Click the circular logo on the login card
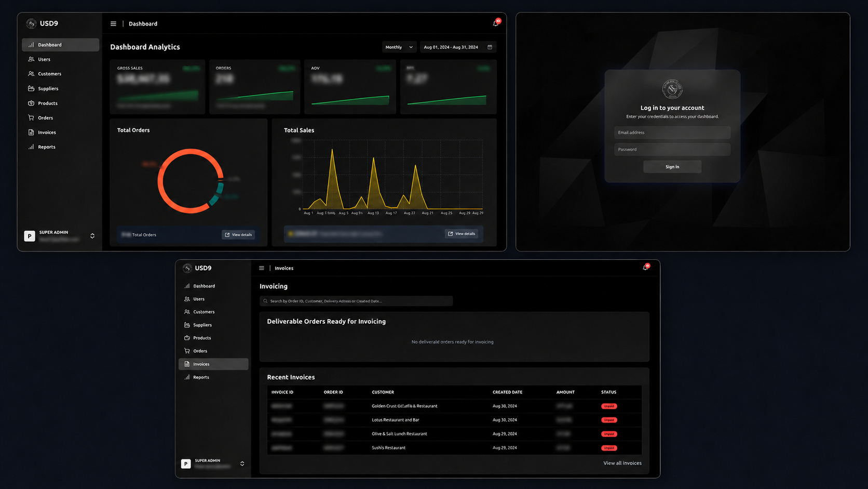868x489 pixels. (672, 89)
